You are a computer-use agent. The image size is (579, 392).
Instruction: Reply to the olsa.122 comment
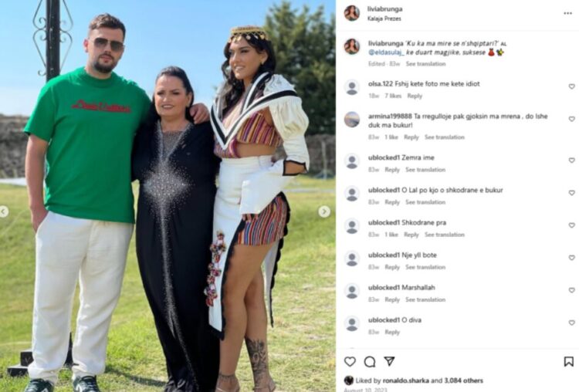tap(415, 96)
